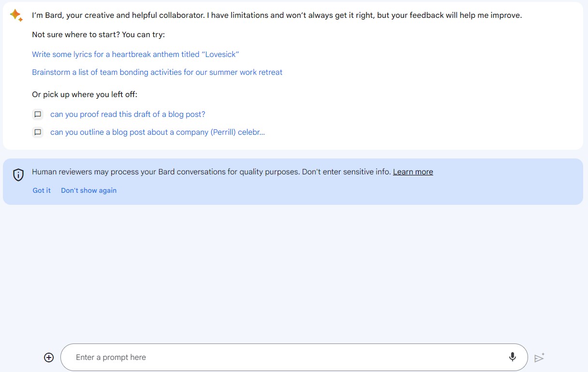The width and height of the screenshot is (588, 372).
Task: Choose Don't show again on notice
Action: point(88,190)
